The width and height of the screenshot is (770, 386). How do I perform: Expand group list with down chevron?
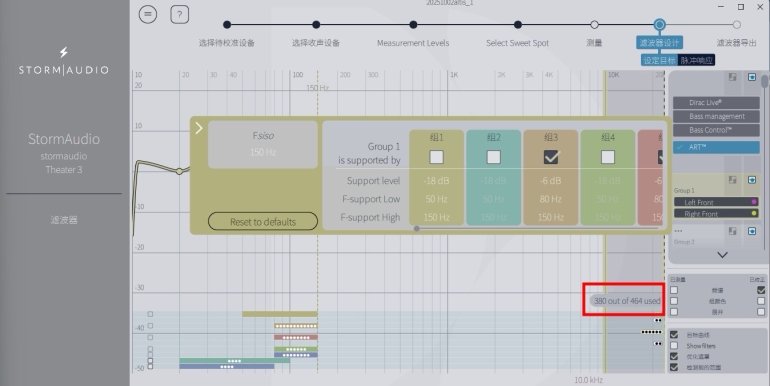[722, 255]
